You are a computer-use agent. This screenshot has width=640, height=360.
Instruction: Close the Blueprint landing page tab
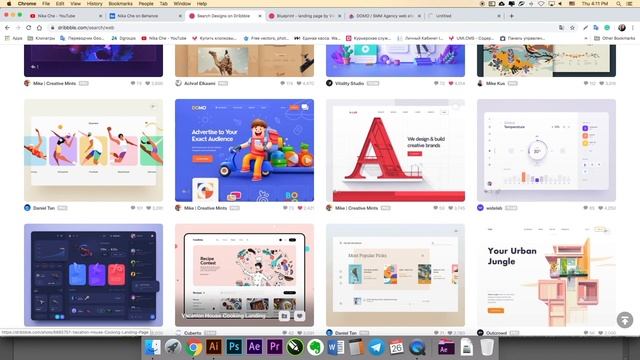tap(339, 16)
